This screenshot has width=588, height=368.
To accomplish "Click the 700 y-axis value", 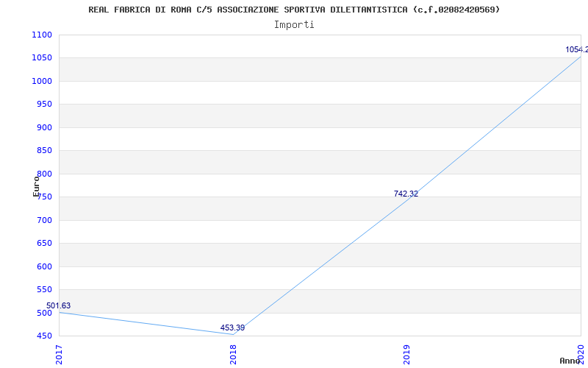I will click(x=44, y=220).
